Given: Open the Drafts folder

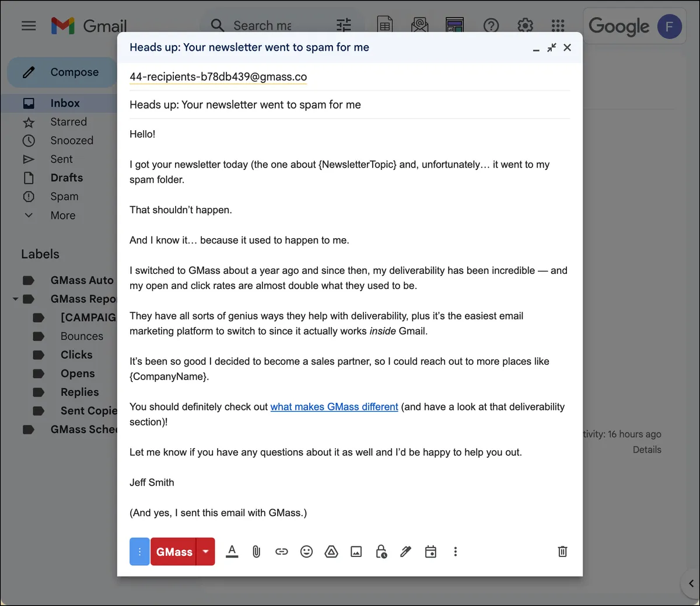Looking at the screenshot, I should click(66, 178).
